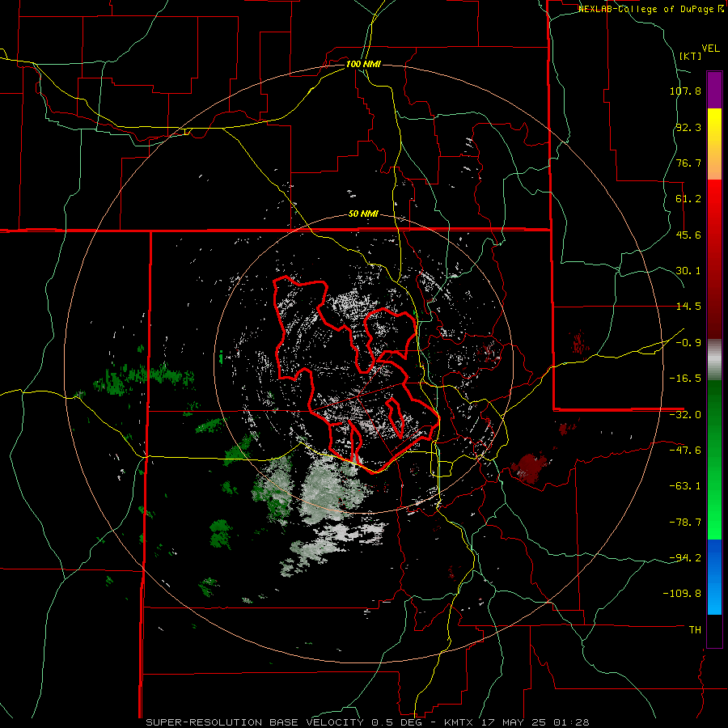Image resolution: width=728 pixels, height=728 pixels.
Task: Click the Super-Resolution Base Velocity caption text
Action: 367,722
